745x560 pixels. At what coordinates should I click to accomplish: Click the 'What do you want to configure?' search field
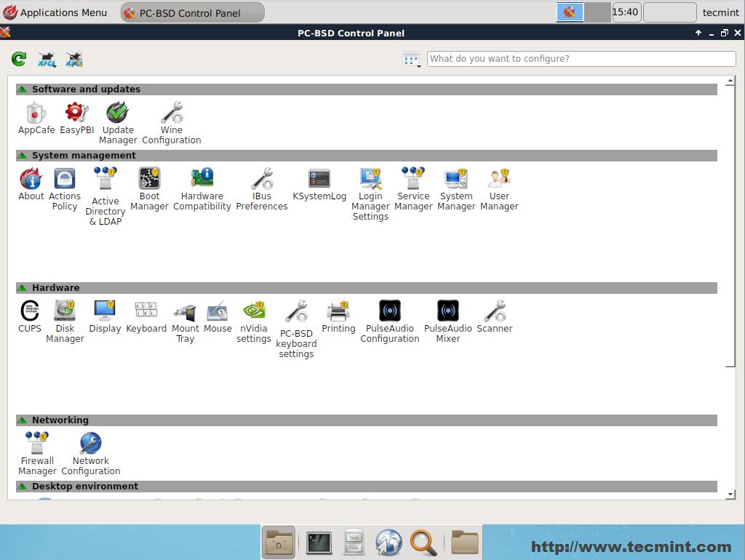click(581, 59)
